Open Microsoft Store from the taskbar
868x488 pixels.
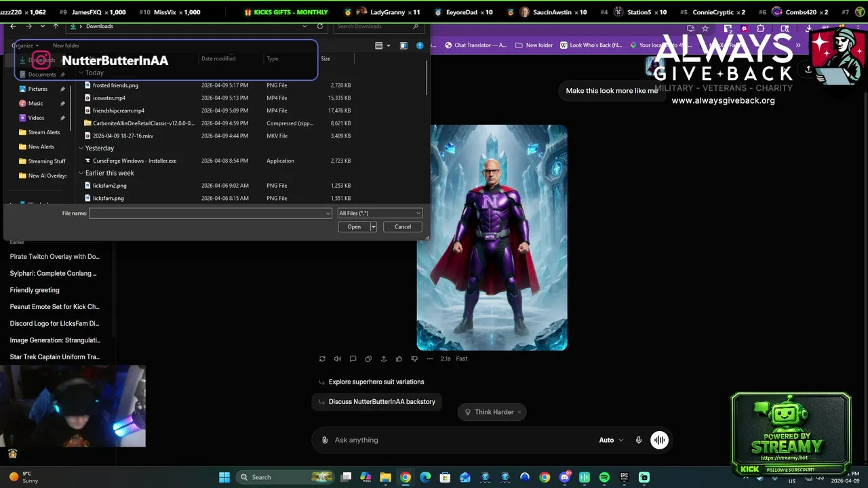[x=445, y=477]
